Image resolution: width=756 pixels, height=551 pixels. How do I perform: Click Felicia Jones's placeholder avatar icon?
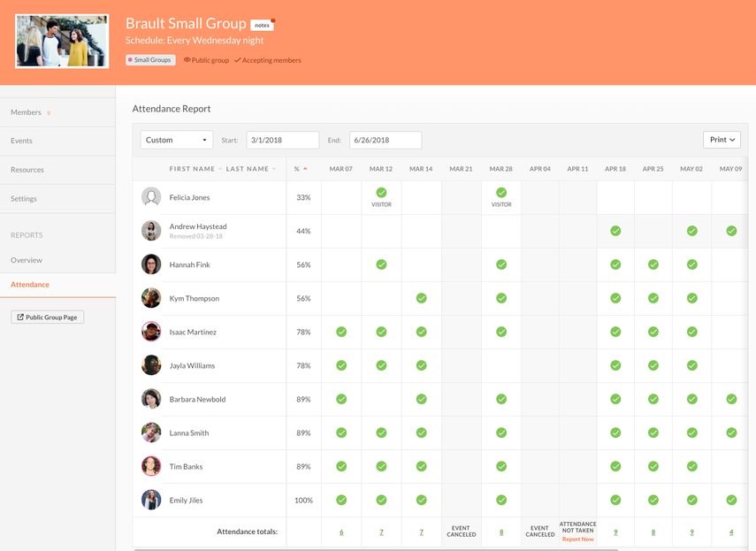pos(151,197)
